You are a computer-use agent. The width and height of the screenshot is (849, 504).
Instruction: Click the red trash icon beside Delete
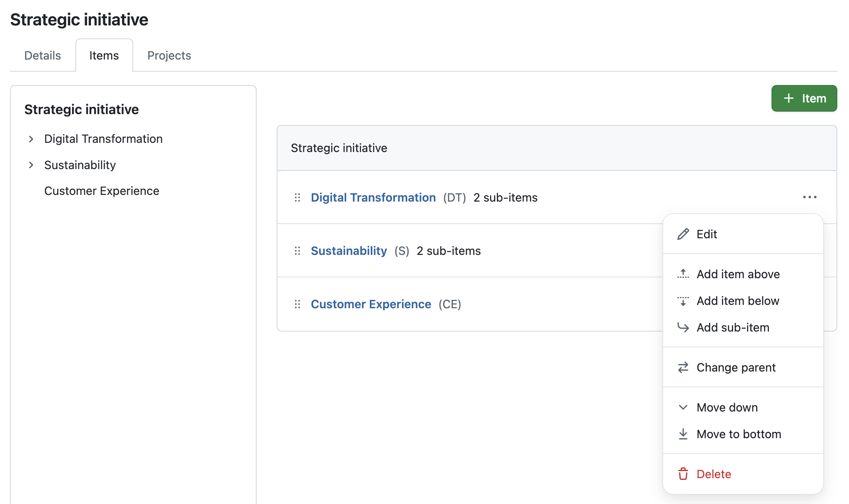683,474
